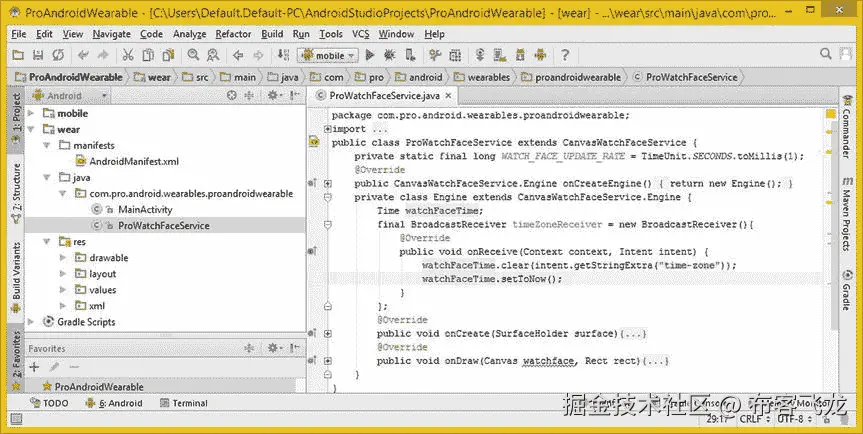The width and height of the screenshot is (863, 434).
Task: Toggle the 2: Structure side tool window
Action: point(16,194)
